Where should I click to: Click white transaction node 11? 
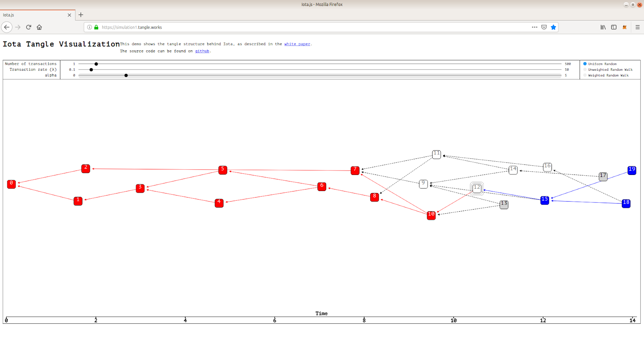coord(436,154)
